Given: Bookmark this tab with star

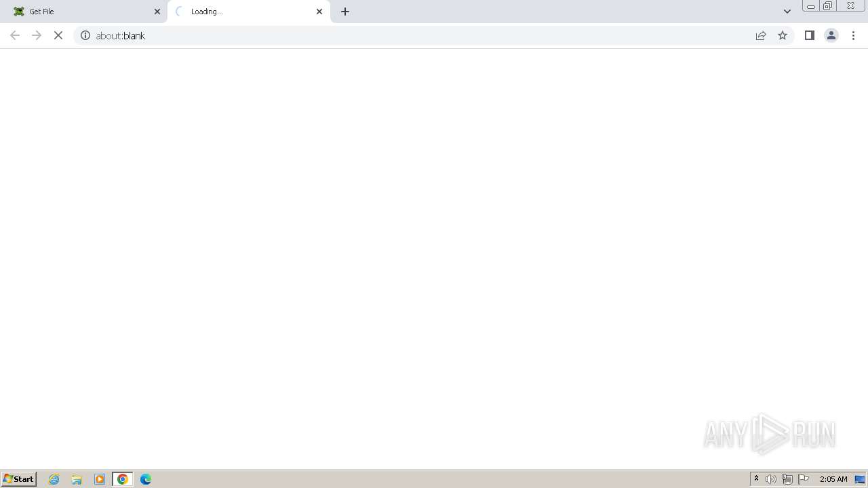Looking at the screenshot, I should click(783, 35).
